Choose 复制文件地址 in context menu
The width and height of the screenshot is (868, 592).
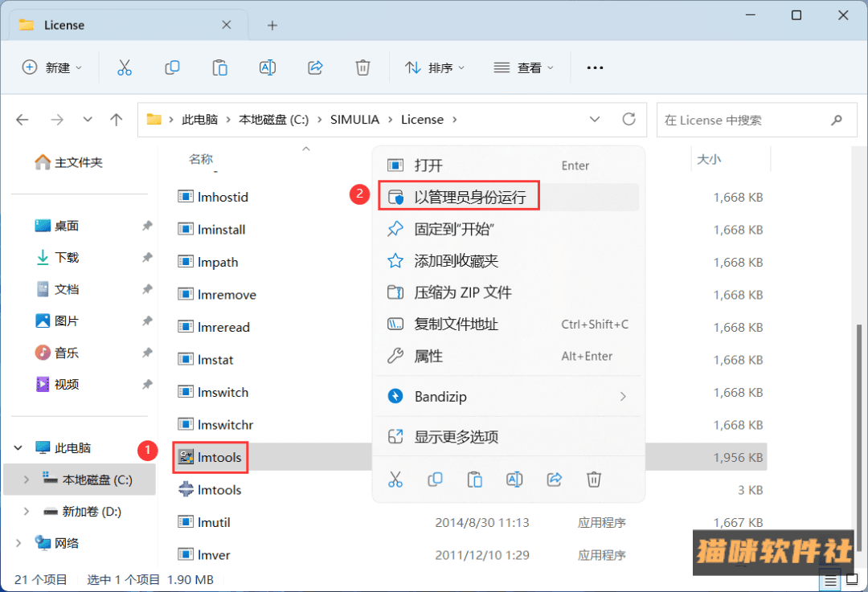coord(508,325)
